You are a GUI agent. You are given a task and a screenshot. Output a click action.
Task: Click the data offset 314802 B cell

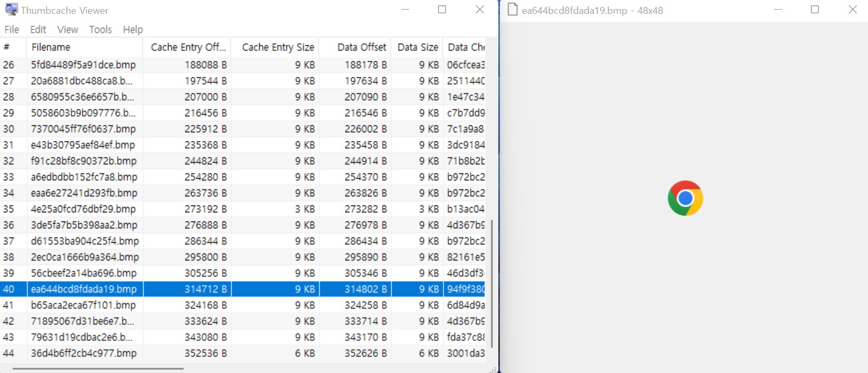[365, 289]
